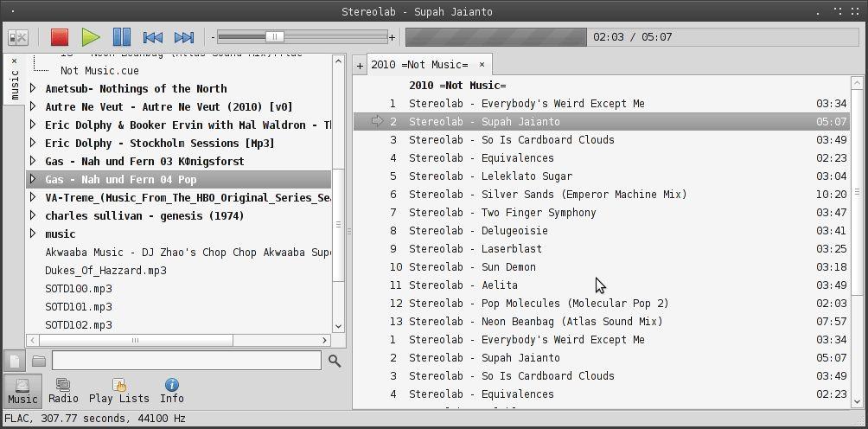Select track 8 Delugeoisie
Image resolution: width=868 pixels, height=429 pixels.
pos(601,230)
